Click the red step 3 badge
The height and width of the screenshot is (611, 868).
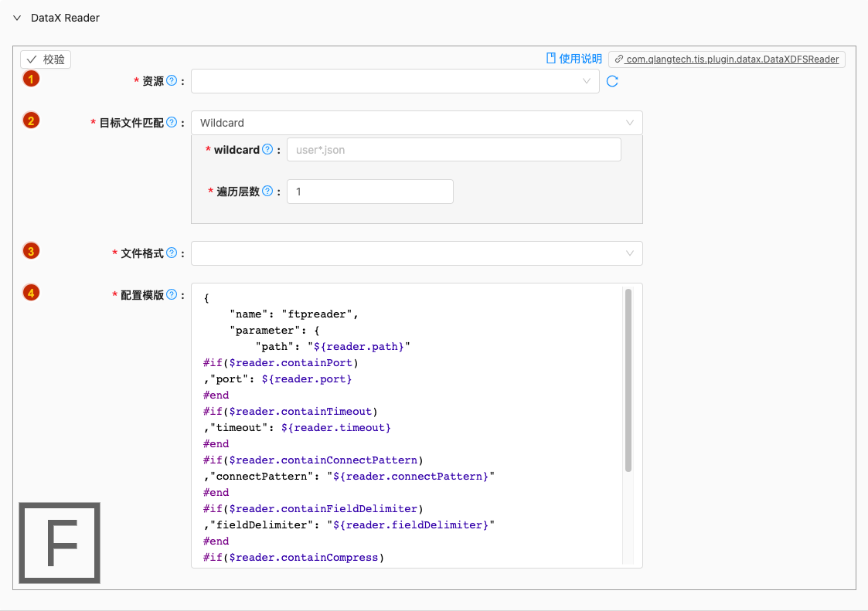pyautogui.click(x=31, y=251)
